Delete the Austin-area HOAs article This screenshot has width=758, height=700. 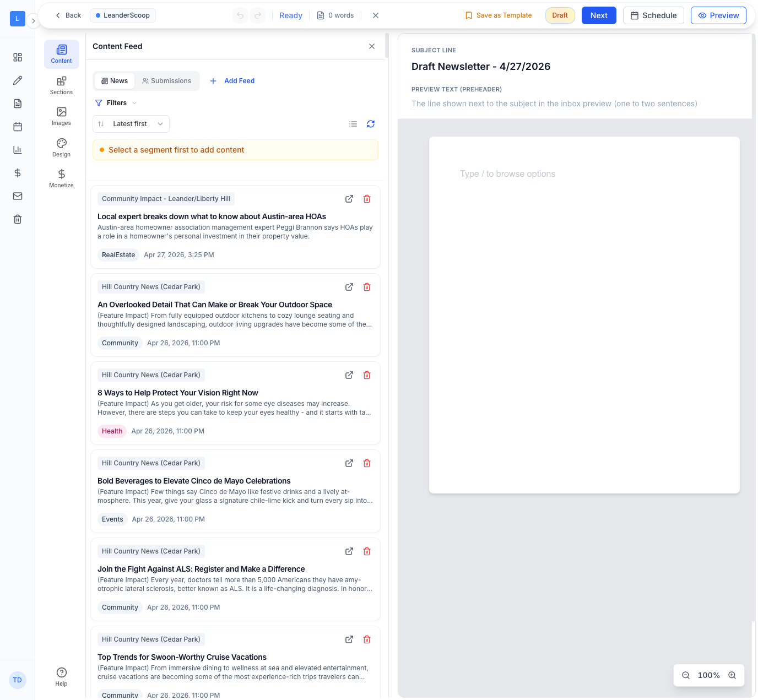[x=367, y=199]
